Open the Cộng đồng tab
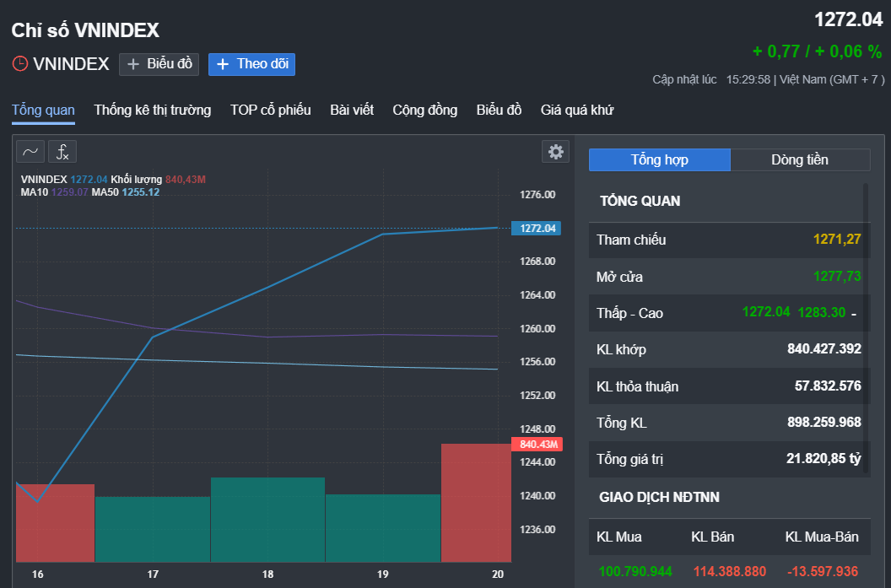The width and height of the screenshot is (891, 588). click(x=424, y=111)
